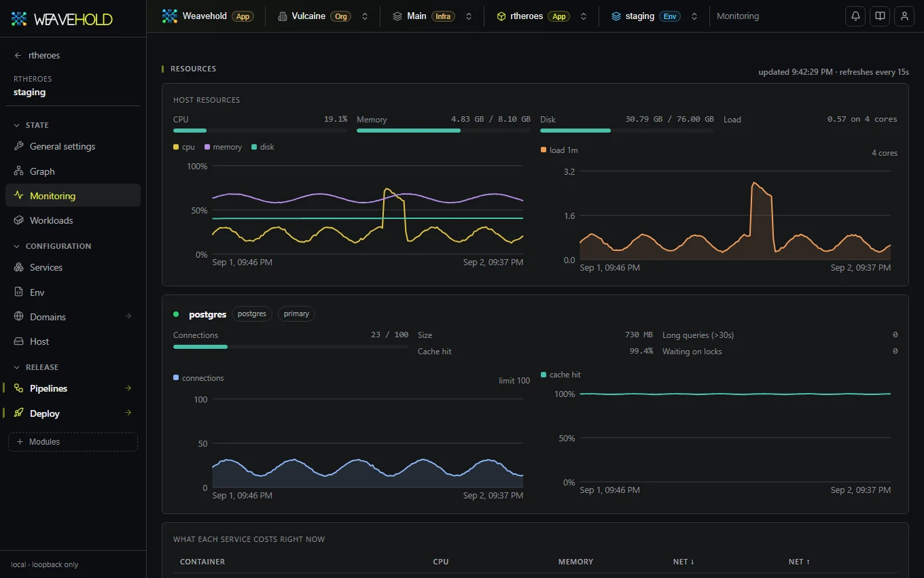Click the Weavehold logo in the sidebar

[62, 19]
